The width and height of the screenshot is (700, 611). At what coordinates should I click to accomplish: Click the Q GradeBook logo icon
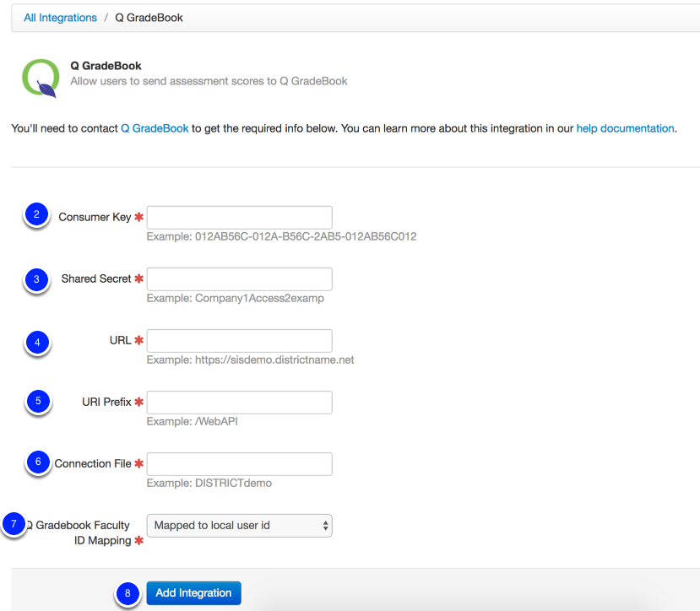(41, 78)
